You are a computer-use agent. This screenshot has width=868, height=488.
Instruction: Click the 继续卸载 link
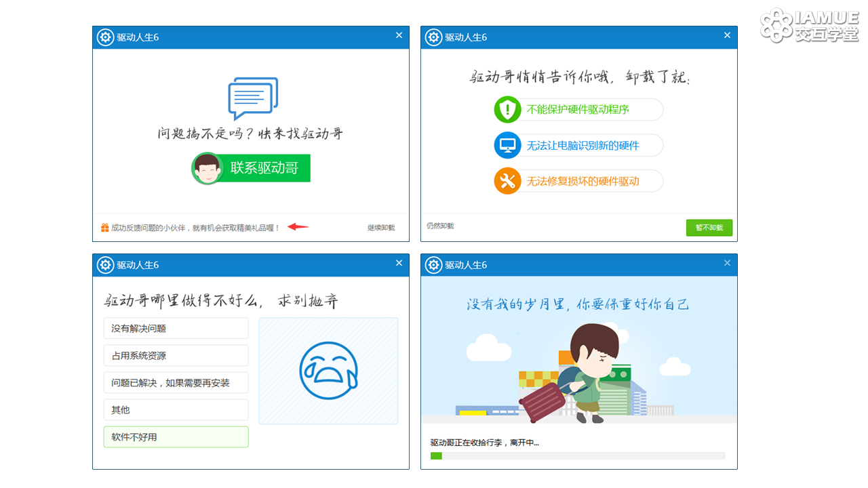(381, 228)
